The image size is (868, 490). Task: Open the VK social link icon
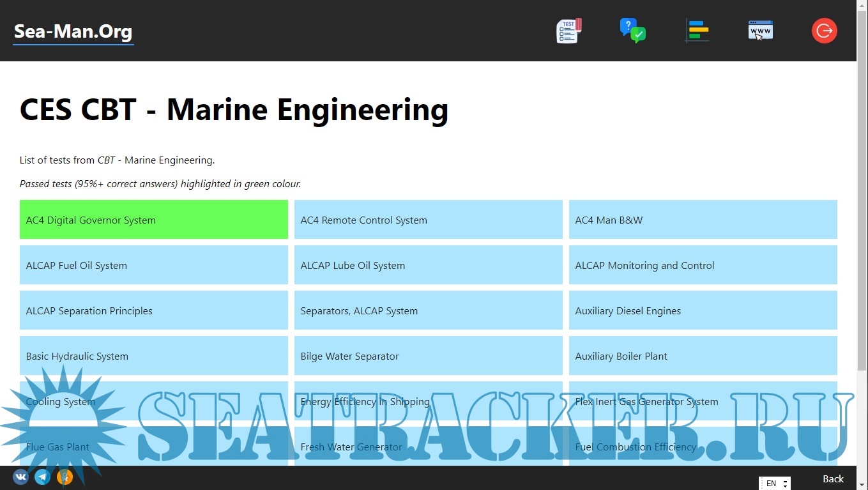[21, 477]
